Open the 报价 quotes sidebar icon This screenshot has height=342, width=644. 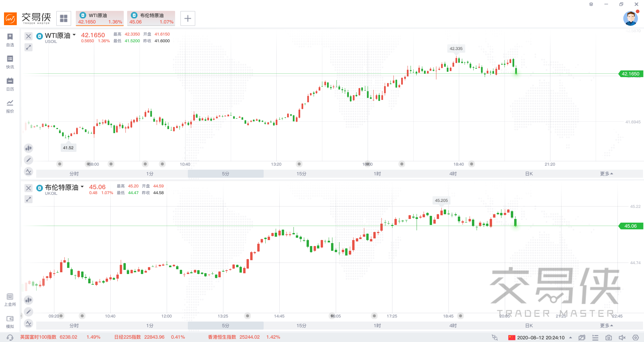pyautogui.click(x=10, y=106)
